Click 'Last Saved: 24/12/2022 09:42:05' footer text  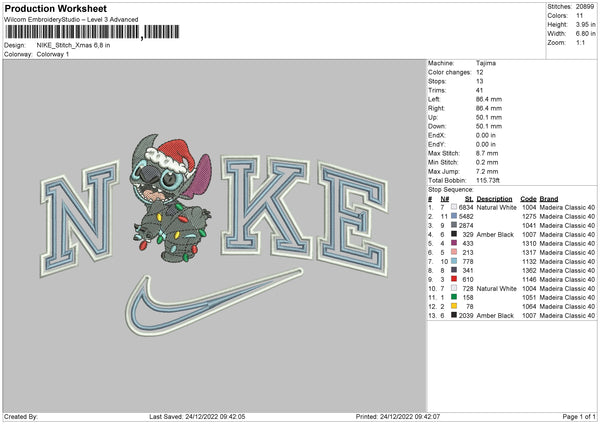[x=197, y=417]
